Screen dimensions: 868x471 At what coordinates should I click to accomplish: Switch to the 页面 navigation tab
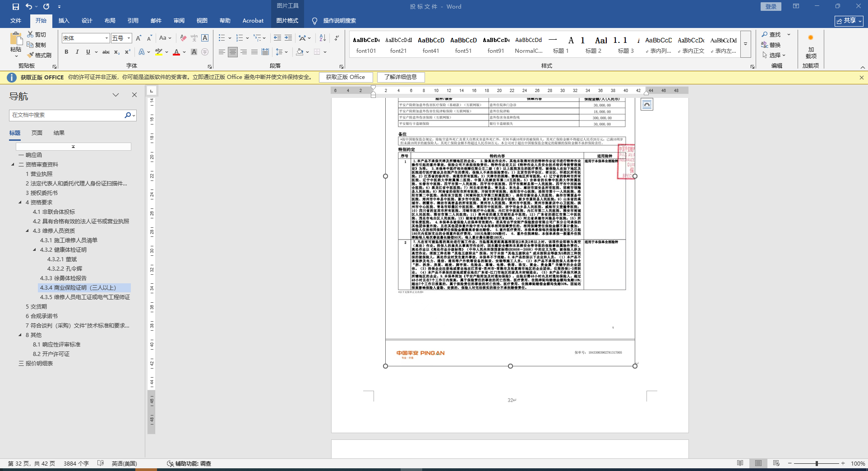point(37,133)
